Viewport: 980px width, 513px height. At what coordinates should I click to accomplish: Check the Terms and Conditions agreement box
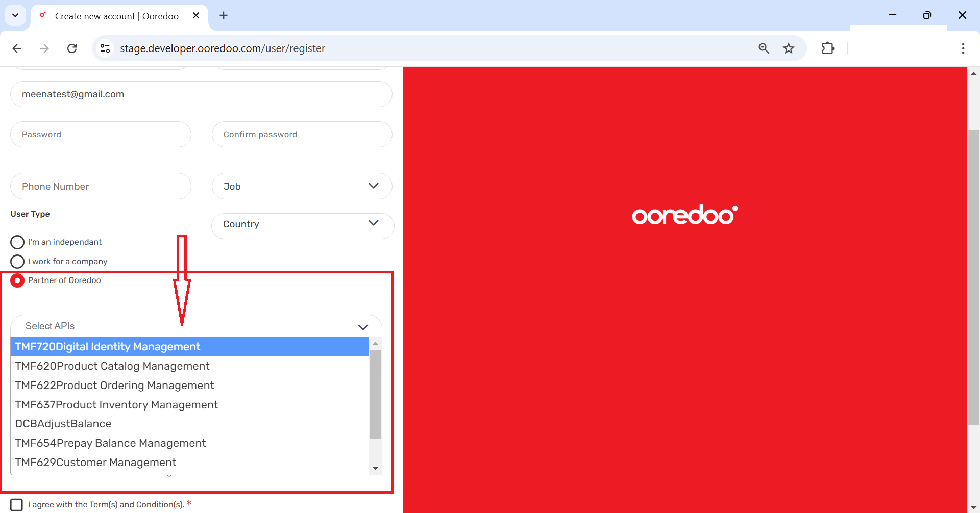point(16,504)
